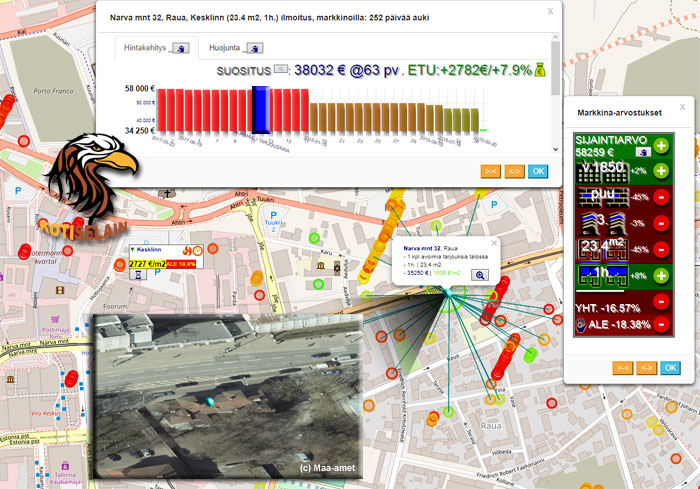This screenshot has height=489, width=700.
Task: Click the yellow 2727 €/m2 price label
Action: [148, 264]
